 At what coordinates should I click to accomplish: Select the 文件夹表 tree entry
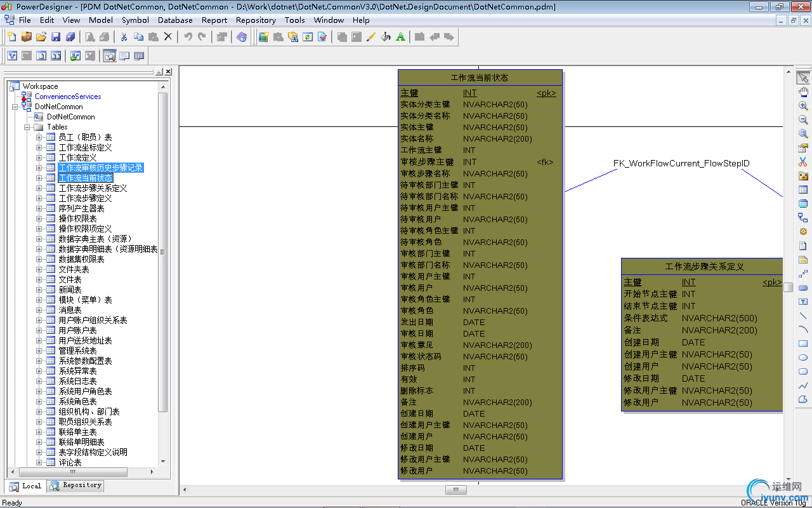[x=74, y=269]
